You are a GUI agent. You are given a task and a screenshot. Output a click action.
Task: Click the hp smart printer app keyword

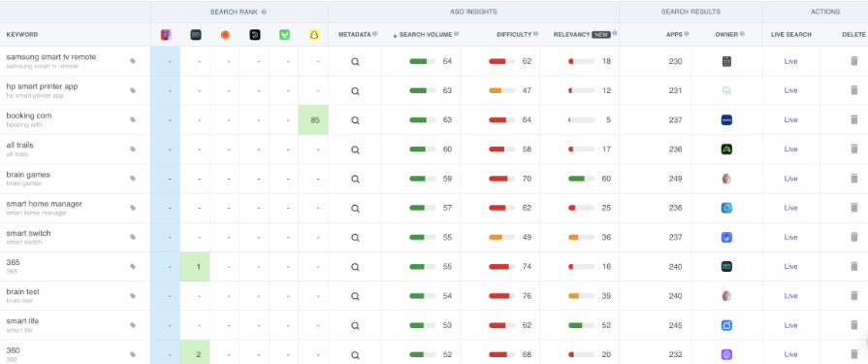point(42,86)
